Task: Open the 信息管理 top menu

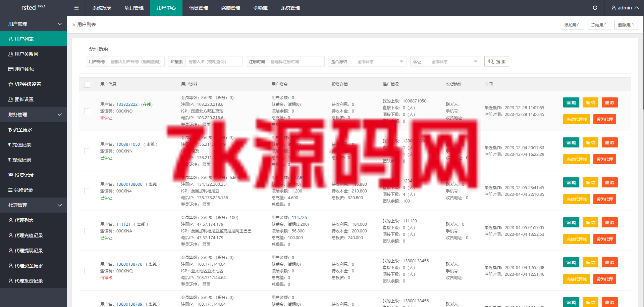Action: [199, 8]
